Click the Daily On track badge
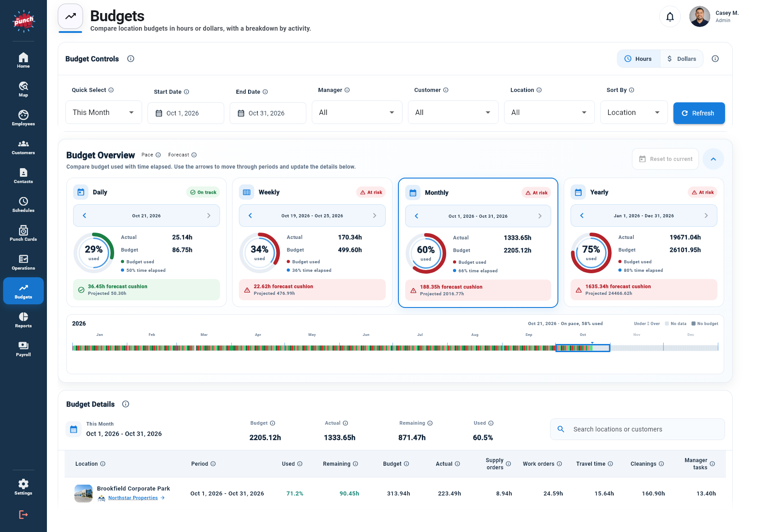758x532 pixels. coord(203,192)
